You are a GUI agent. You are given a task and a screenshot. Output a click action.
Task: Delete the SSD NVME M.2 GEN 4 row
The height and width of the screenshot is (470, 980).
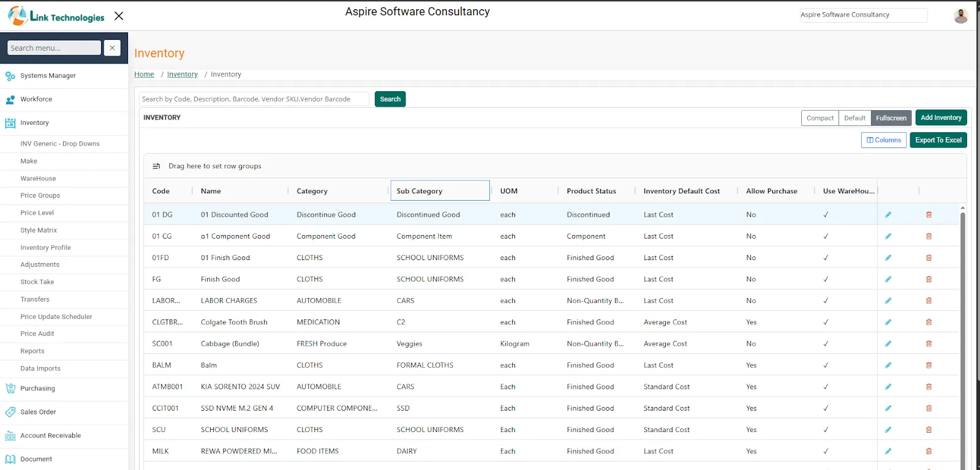pyautogui.click(x=929, y=408)
